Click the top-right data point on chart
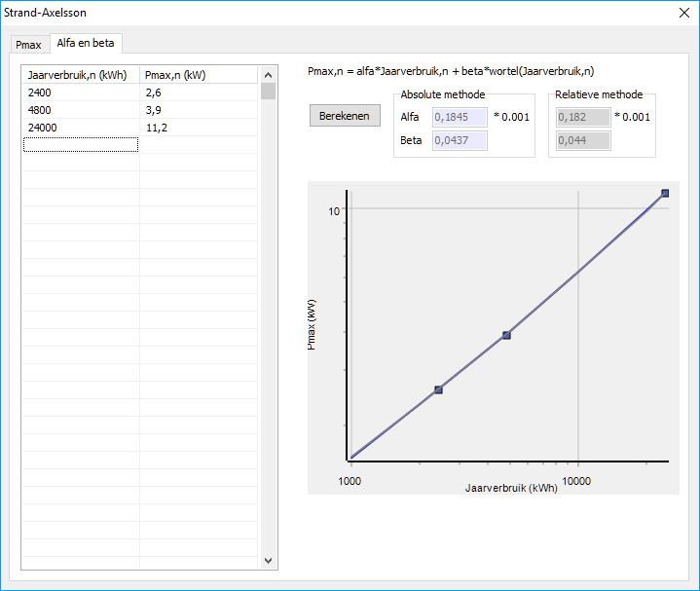 click(x=665, y=193)
